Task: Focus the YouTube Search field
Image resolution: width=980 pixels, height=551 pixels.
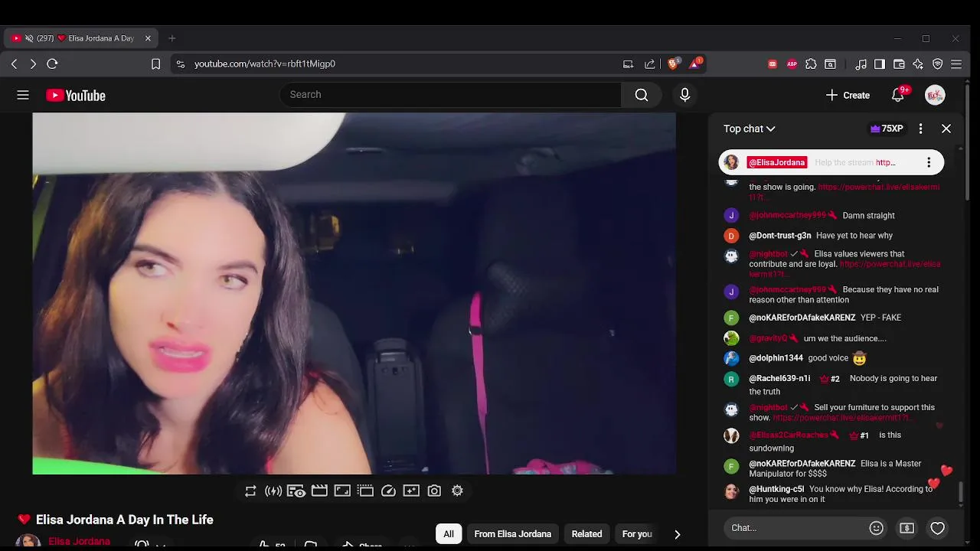Action: coord(451,95)
